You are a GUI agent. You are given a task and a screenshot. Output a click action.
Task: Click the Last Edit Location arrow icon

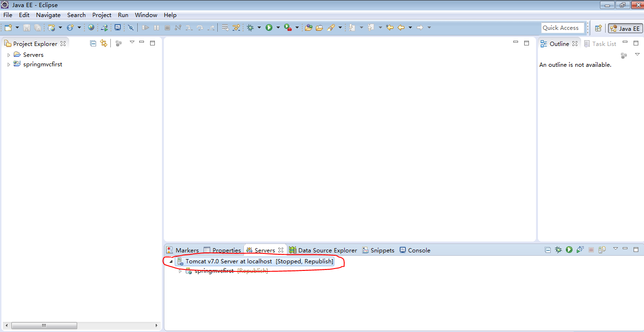[x=390, y=27]
